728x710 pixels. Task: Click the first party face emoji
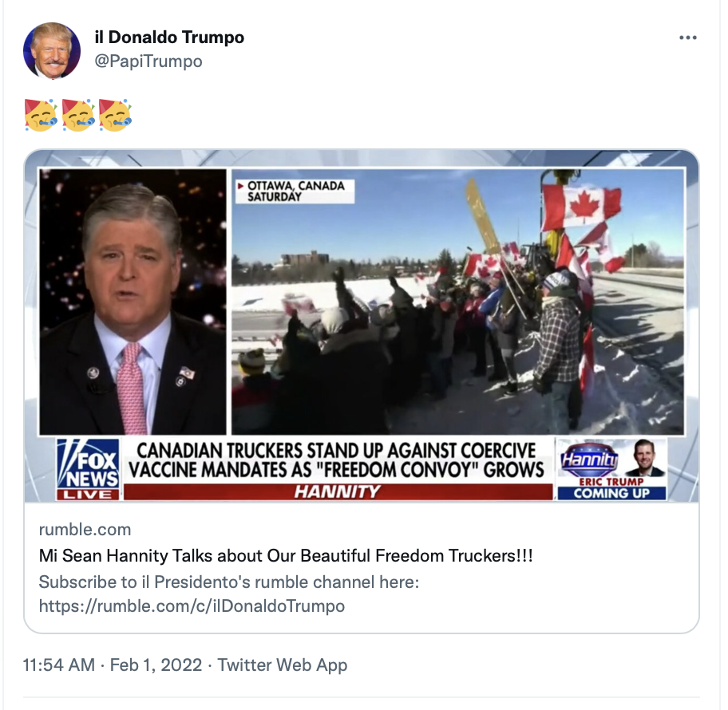(41, 115)
